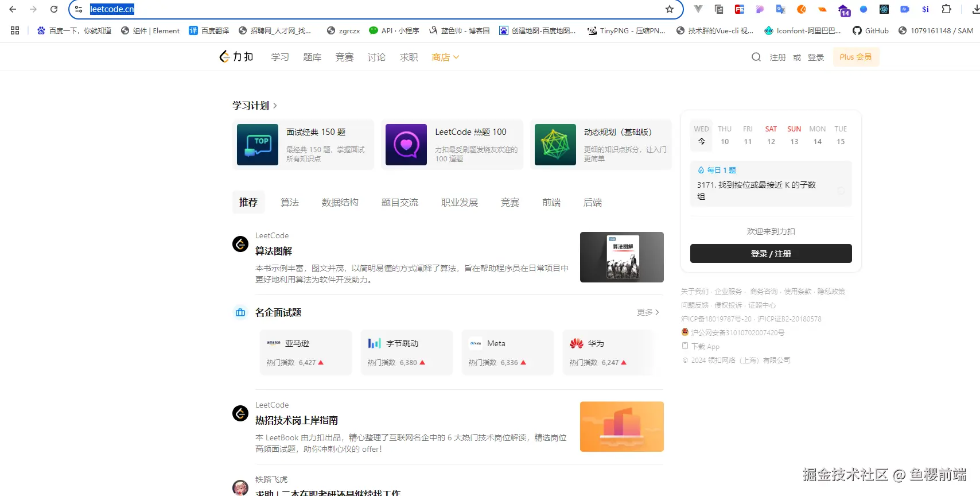Screen dimensions: 980x496
Task: Open the 求职 navigation item
Action: 409,57
